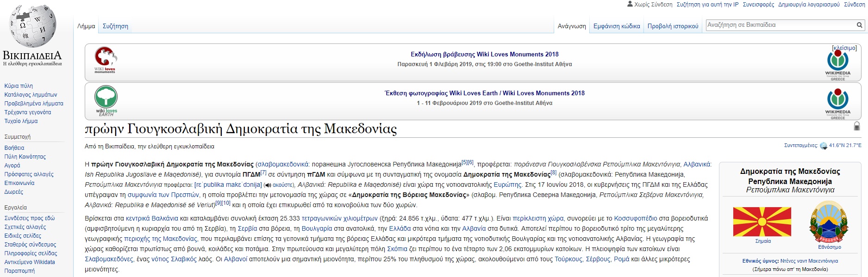This screenshot has height=277, width=868.
Task: Click the user icon beside Χωρίς Σύνδεση
Action: point(630,4)
